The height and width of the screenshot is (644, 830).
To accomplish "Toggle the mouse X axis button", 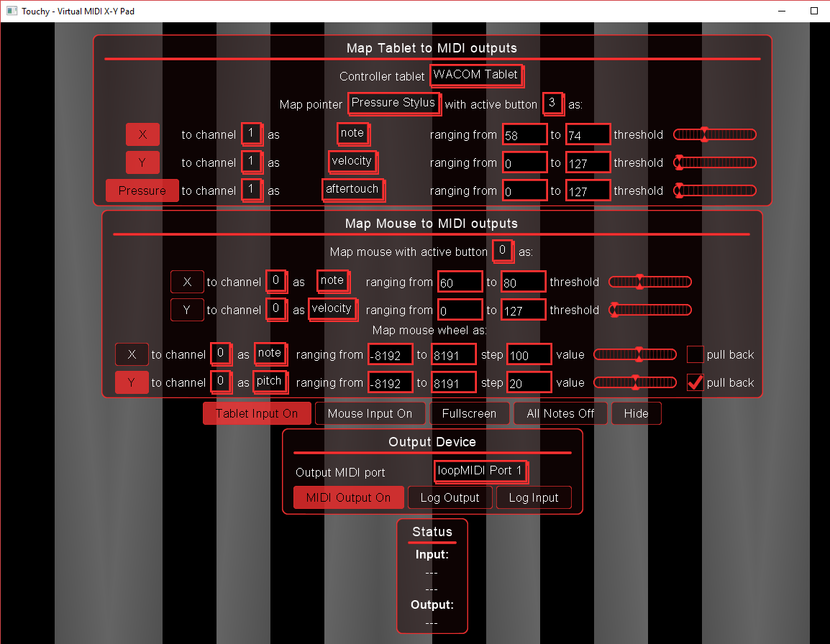I will 187,282.
